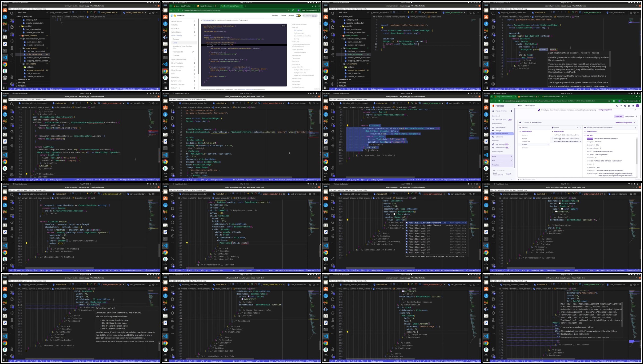Toggle the Firebase console dark theme moon icon

617,106
